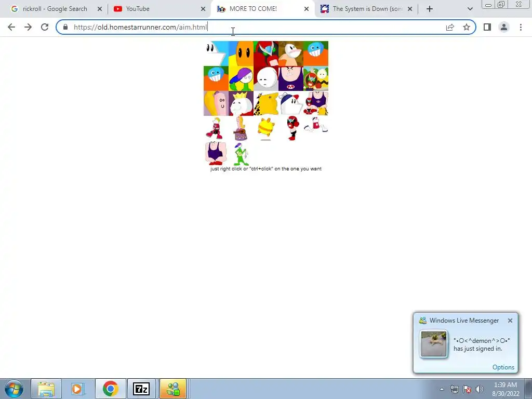Switch to the rickroll - Google Search tab
This screenshot has height=399, width=532.
coord(55,9)
